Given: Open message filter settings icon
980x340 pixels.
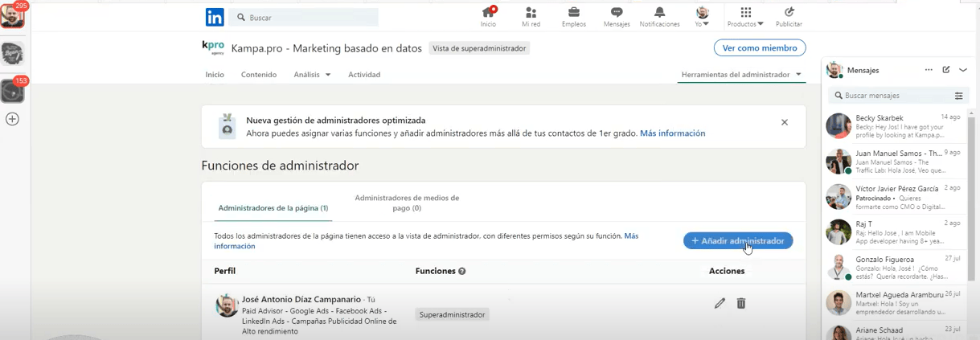Looking at the screenshot, I should pyautogui.click(x=958, y=96).
